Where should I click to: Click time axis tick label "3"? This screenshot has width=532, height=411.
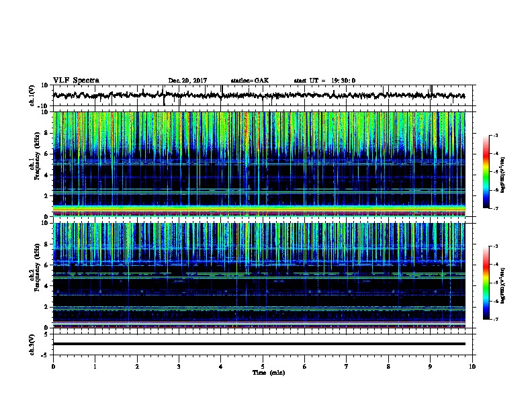tap(179, 367)
